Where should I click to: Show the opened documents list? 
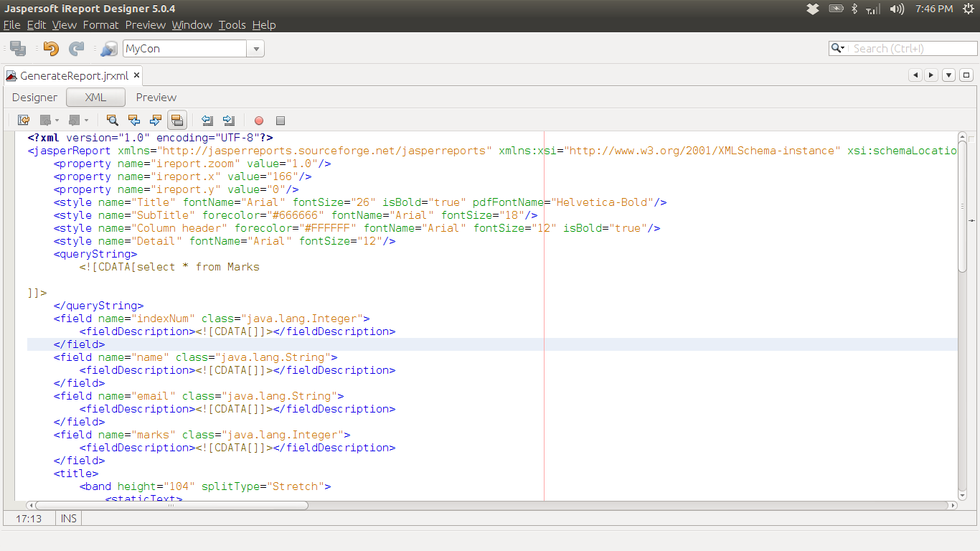point(948,75)
